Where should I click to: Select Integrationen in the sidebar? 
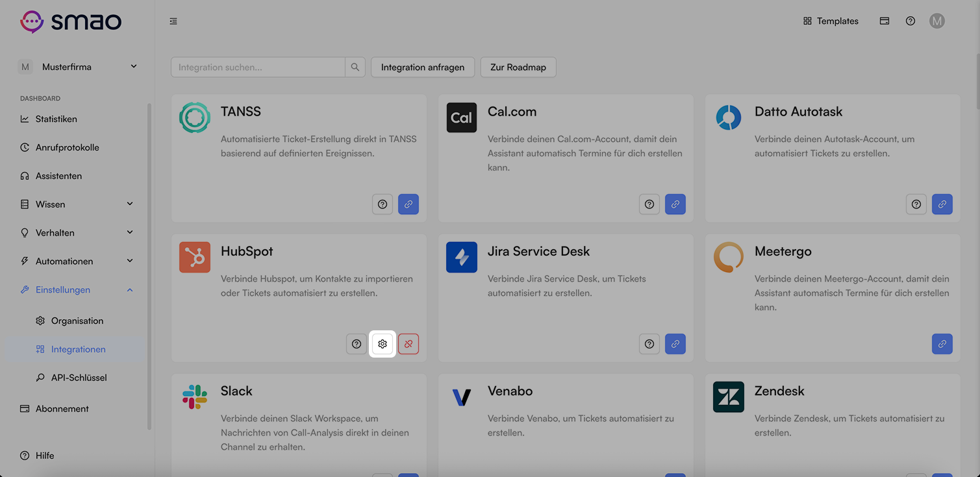77,349
